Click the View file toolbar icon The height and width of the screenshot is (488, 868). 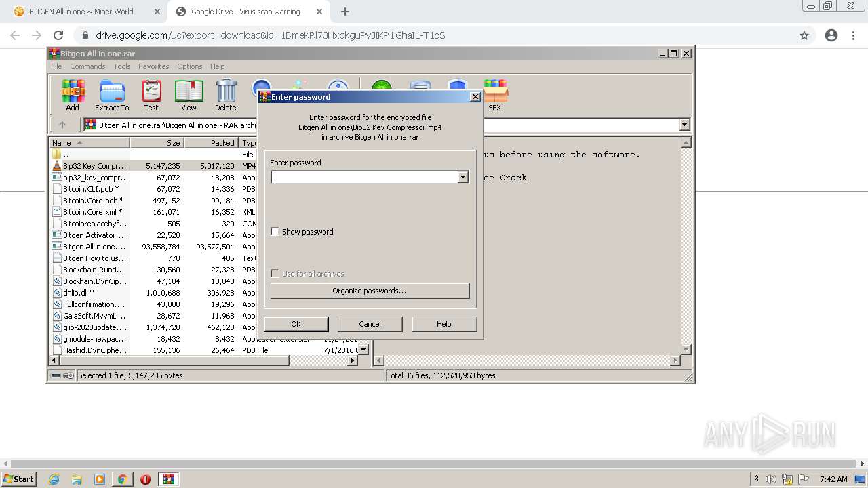coord(189,96)
